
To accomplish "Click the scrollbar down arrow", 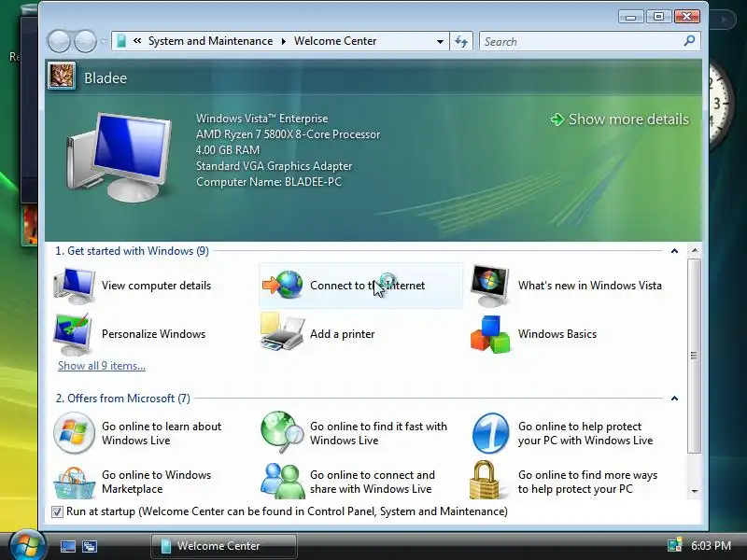I will tap(695, 492).
